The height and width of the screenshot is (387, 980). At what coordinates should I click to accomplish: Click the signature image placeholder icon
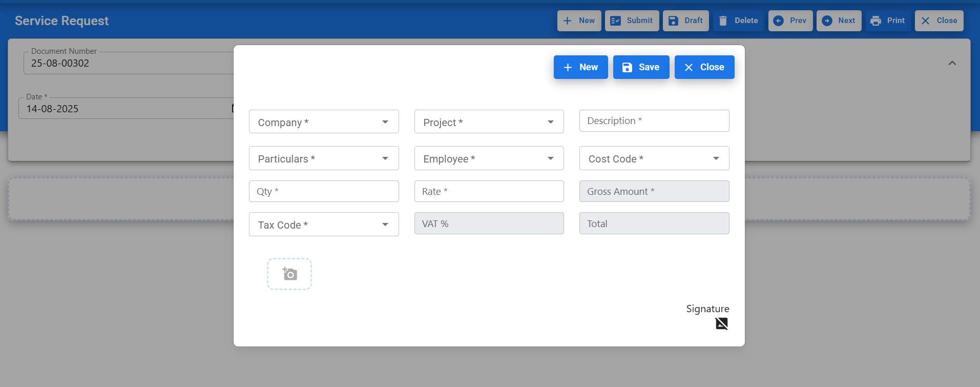(x=721, y=323)
